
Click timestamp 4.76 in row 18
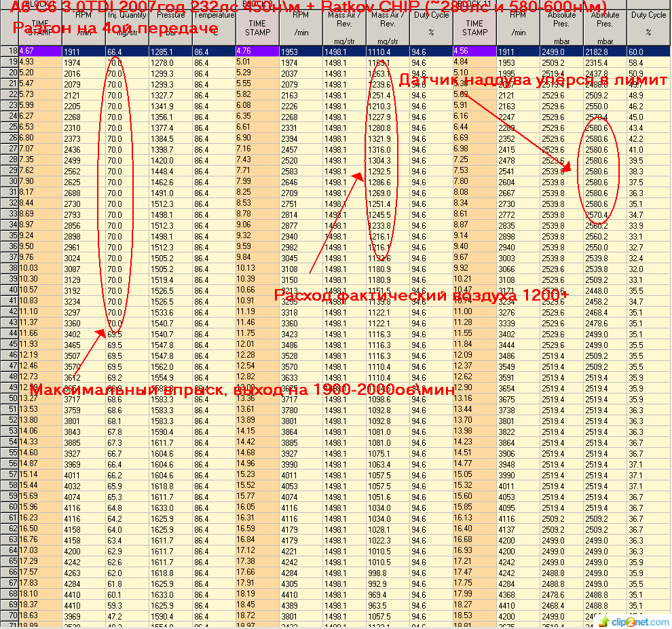(257, 51)
